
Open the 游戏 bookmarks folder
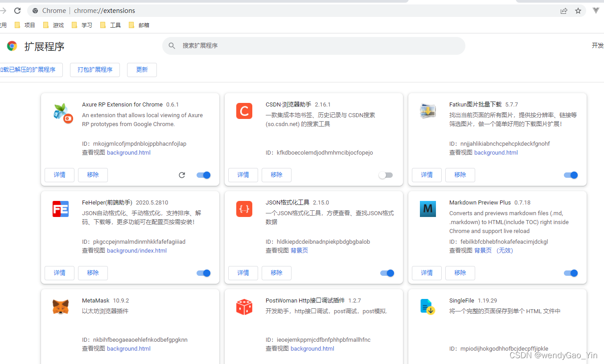click(53, 25)
